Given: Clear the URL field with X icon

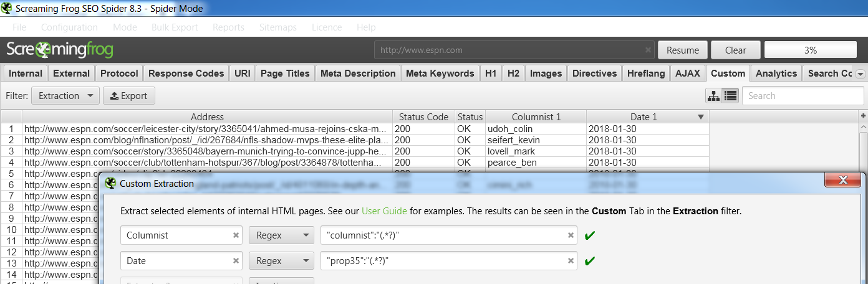Looking at the screenshot, I should [648, 50].
